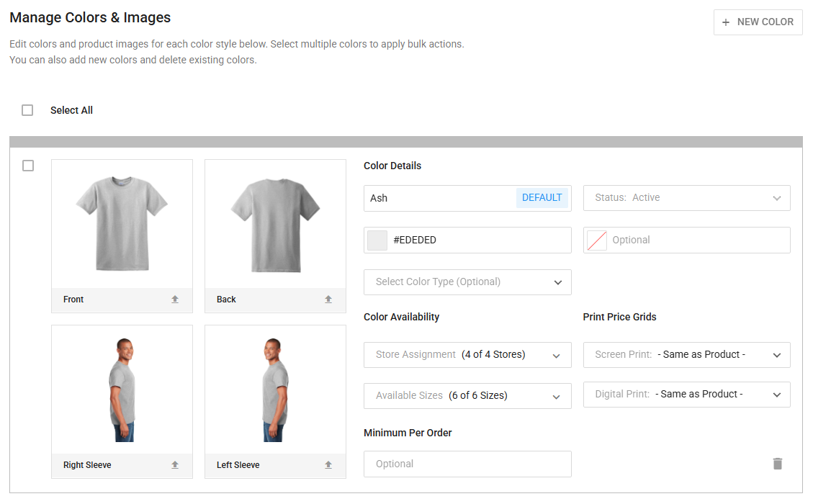Open Store Assignment dropdown

pyautogui.click(x=467, y=355)
